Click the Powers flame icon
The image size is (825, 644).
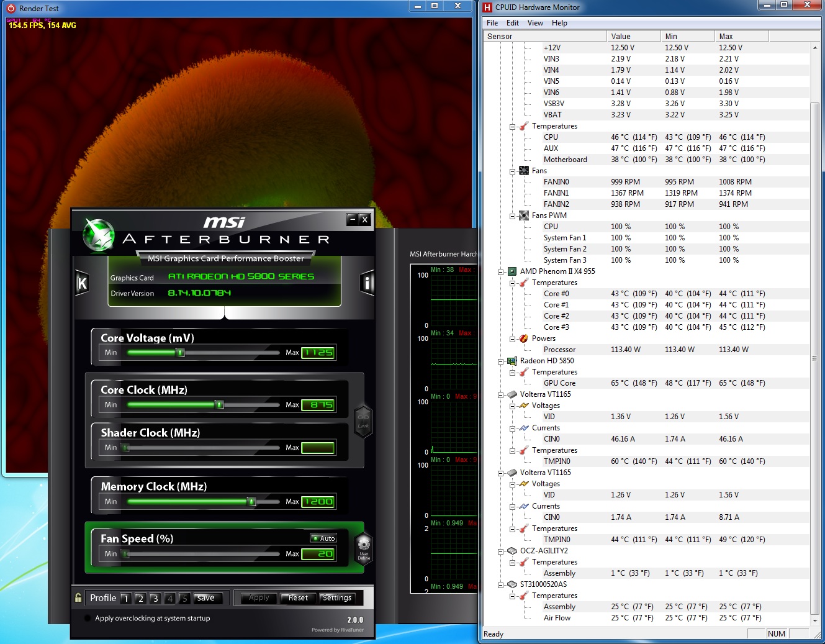pos(524,338)
